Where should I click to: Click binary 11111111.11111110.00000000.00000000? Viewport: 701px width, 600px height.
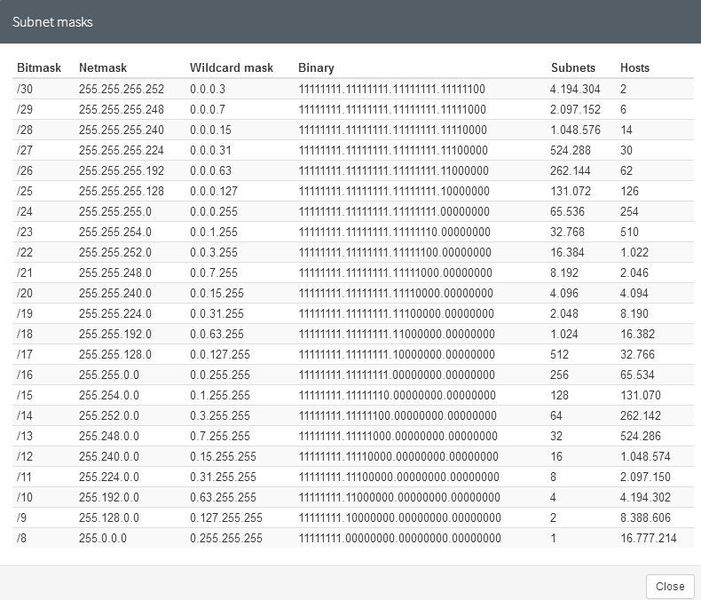397,395
